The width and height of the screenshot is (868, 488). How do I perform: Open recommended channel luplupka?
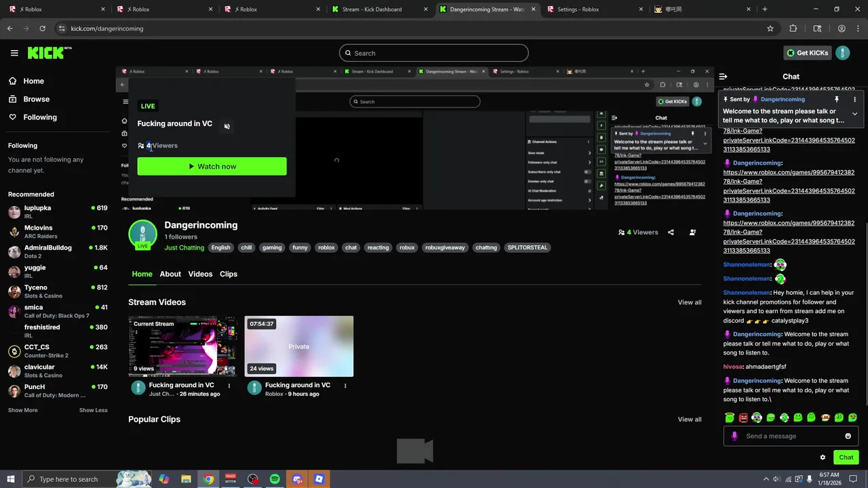pos(58,211)
